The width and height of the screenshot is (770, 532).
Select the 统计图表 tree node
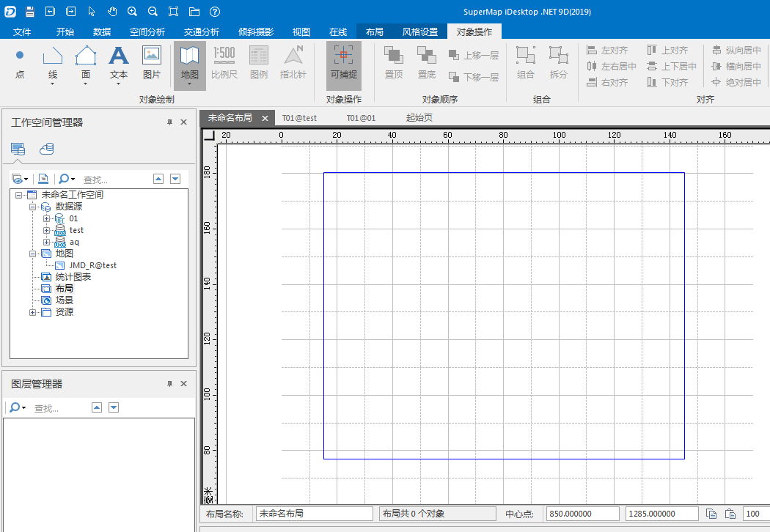[x=73, y=277]
